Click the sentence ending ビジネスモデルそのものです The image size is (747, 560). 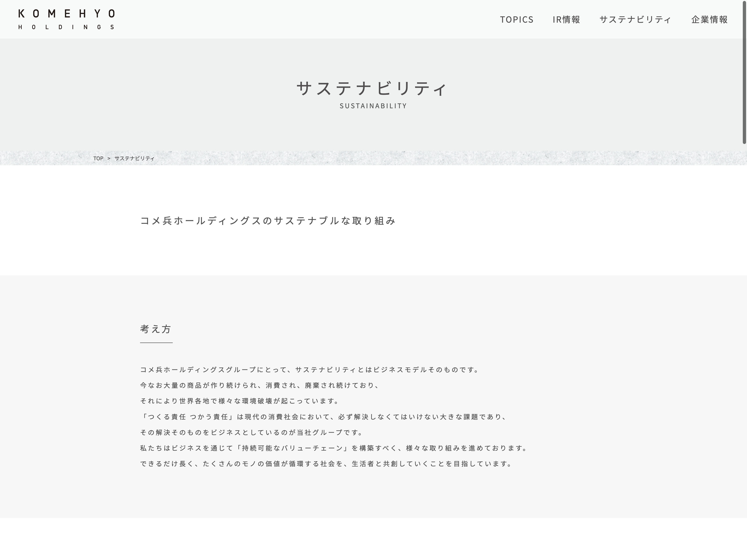tap(309, 370)
